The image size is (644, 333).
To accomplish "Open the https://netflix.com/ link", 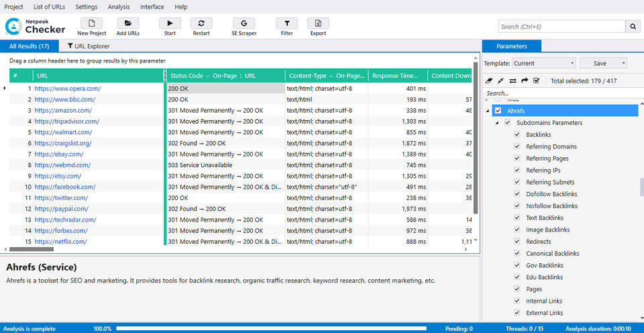I will [61, 242].
